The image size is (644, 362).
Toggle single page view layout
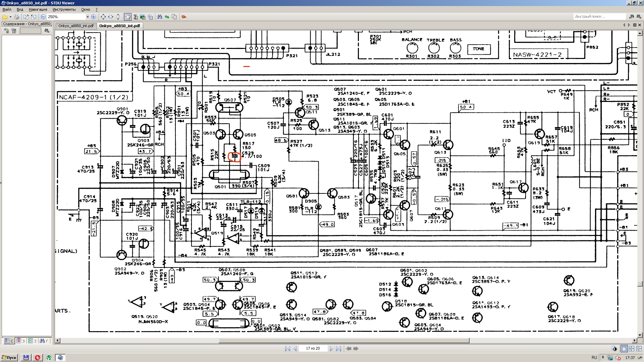click(624, 349)
